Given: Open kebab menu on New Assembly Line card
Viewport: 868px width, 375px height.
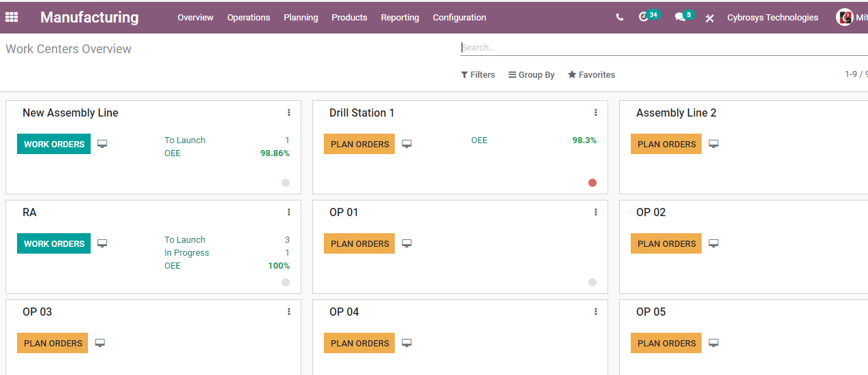Looking at the screenshot, I should point(289,112).
